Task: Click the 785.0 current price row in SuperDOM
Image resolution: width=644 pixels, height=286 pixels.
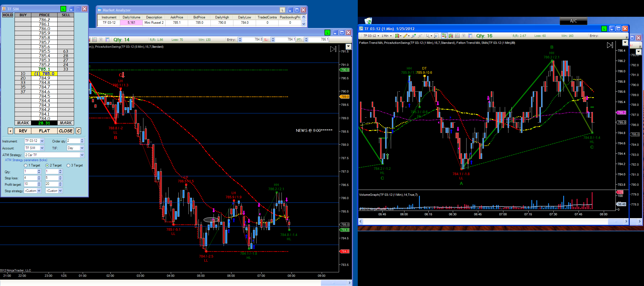Action: (44, 74)
